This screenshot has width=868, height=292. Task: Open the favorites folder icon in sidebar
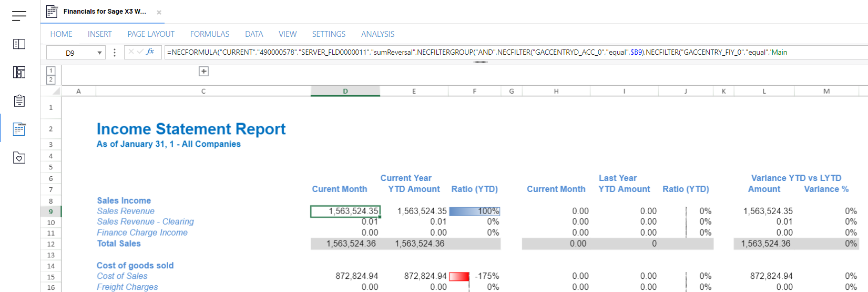click(x=19, y=157)
